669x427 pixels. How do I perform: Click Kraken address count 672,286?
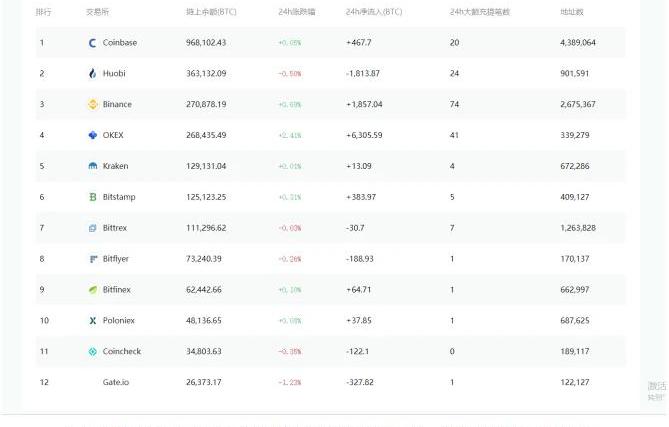(575, 166)
